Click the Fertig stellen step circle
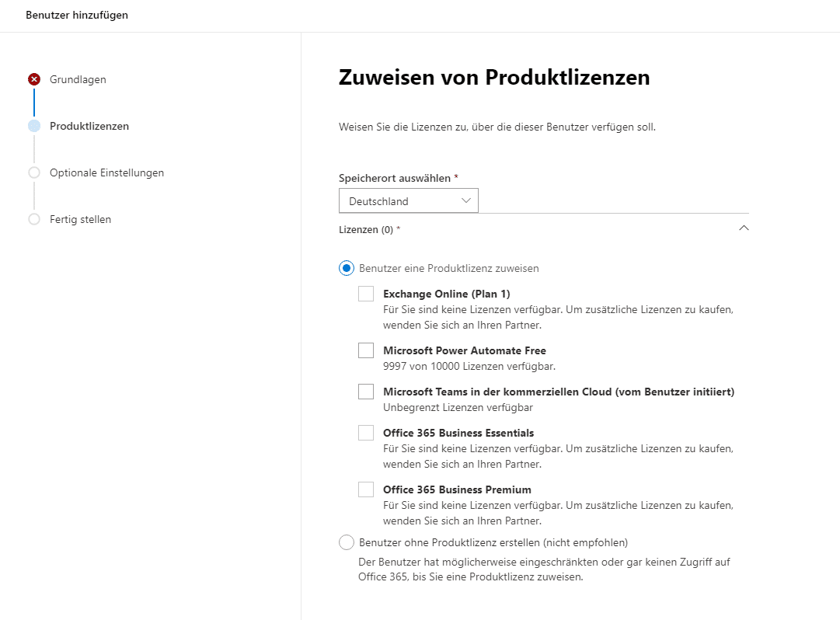Image resolution: width=840 pixels, height=620 pixels. 34,219
